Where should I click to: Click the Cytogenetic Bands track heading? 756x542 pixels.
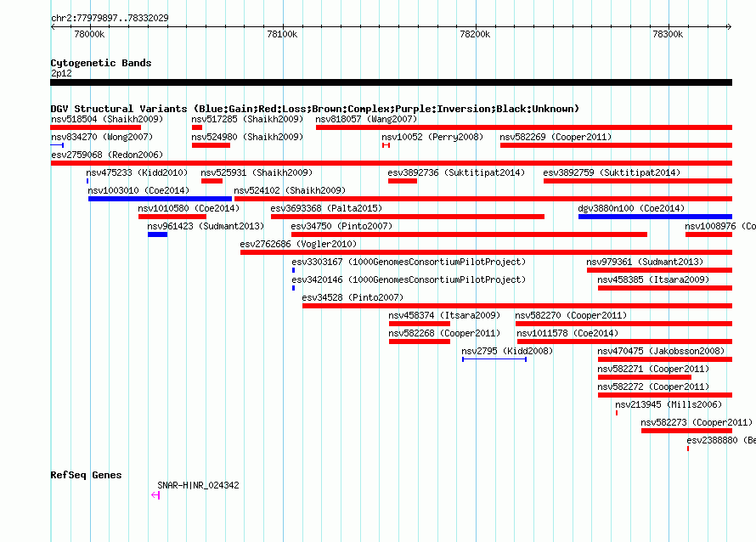(x=101, y=63)
